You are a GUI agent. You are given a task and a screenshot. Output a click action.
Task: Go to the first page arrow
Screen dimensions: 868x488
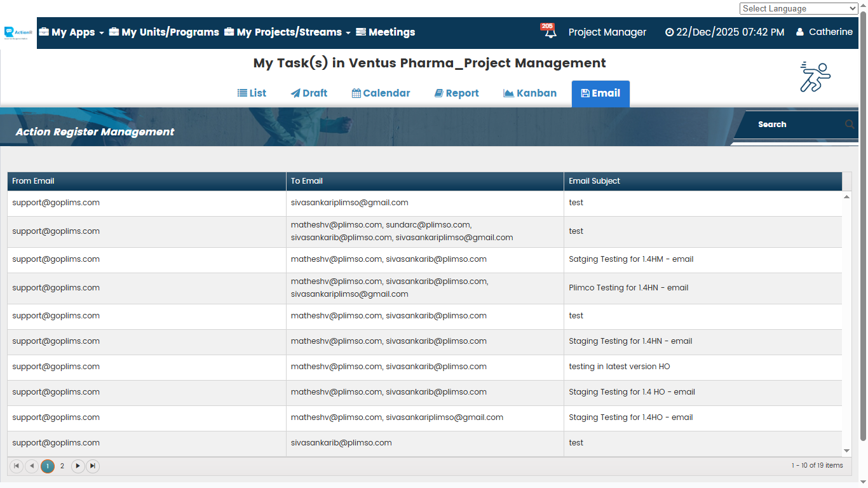17,466
